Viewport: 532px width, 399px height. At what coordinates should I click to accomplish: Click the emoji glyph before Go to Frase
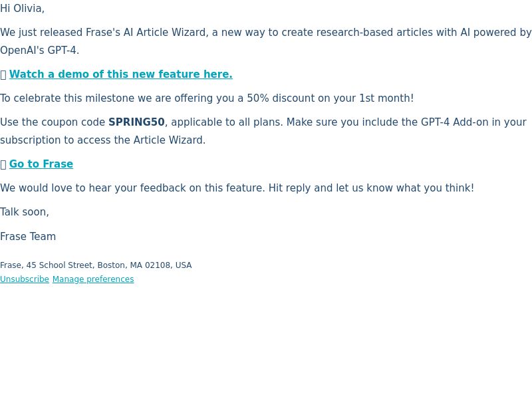(3, 164)
